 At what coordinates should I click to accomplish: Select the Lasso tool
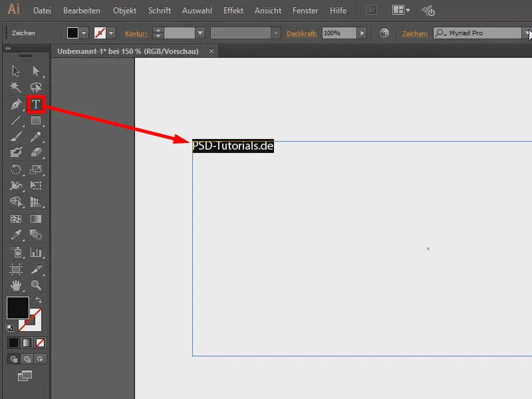tap(36, 87)
